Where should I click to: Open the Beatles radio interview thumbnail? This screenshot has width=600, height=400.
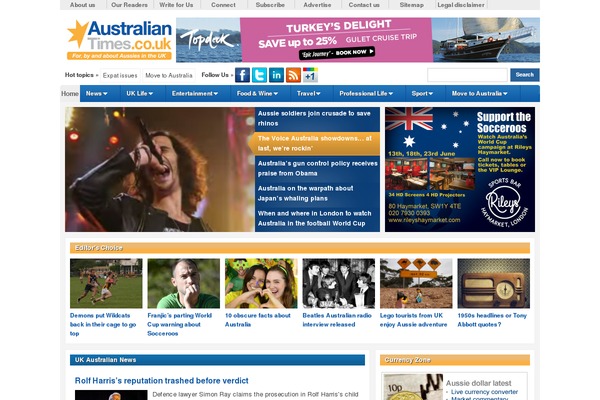point(339,283)
